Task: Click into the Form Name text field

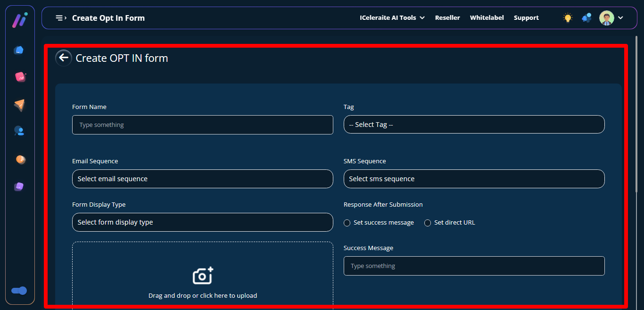Action: [202, 125]
